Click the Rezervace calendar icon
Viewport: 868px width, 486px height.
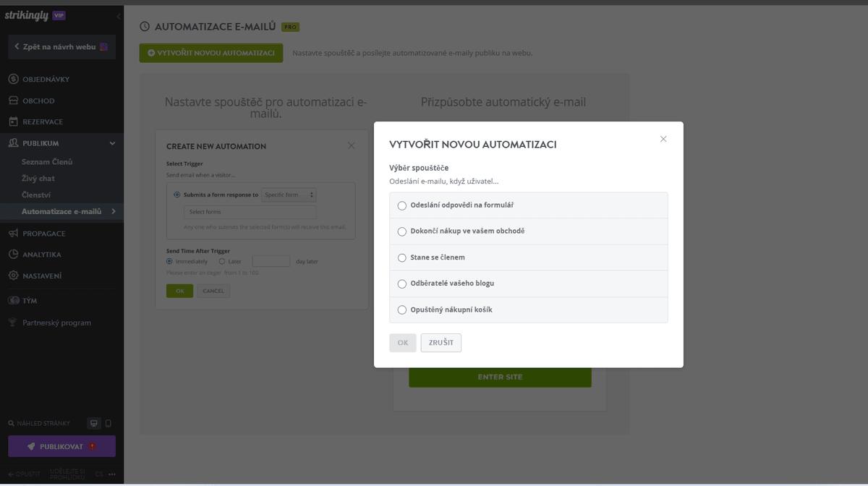click(x=14, y=121)
